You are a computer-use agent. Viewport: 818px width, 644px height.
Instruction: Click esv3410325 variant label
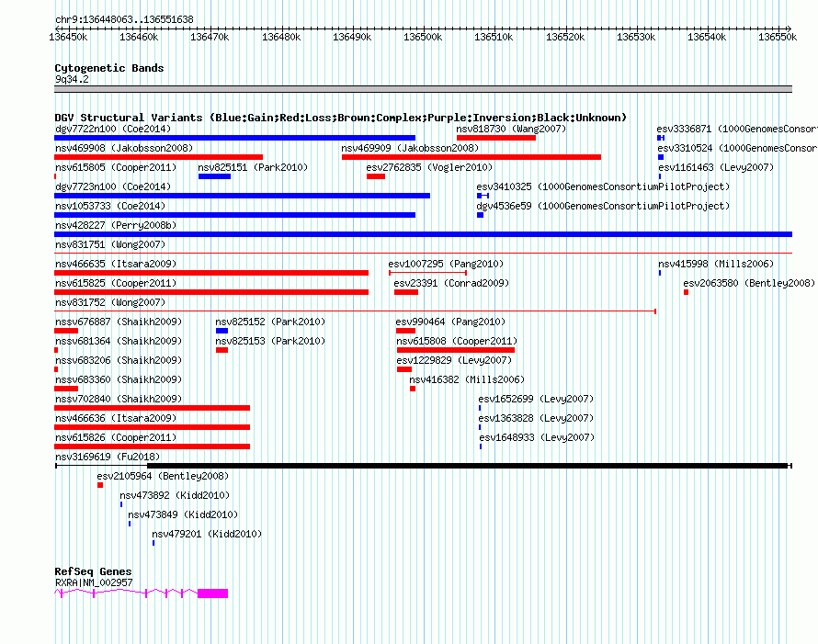603,186
